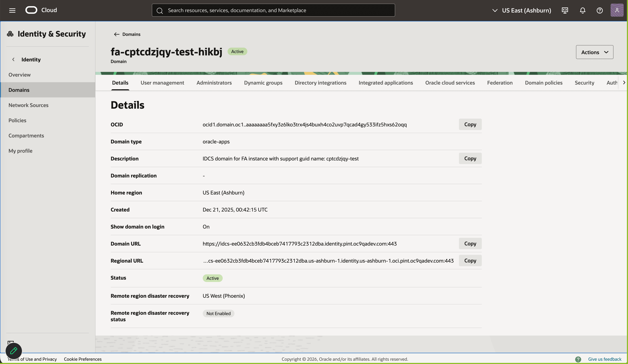Image resolution: width=628 pixels, height=364 pixels.
Task: Open Terms of Use and Privacy link
Action: pyautogui.click(x=32, y=359)
